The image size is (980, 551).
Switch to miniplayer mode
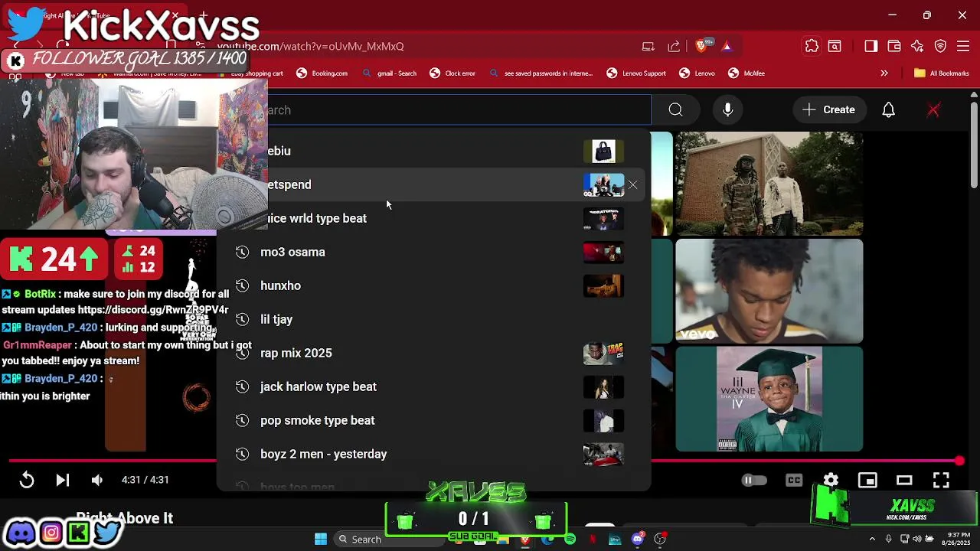[867, 480]
